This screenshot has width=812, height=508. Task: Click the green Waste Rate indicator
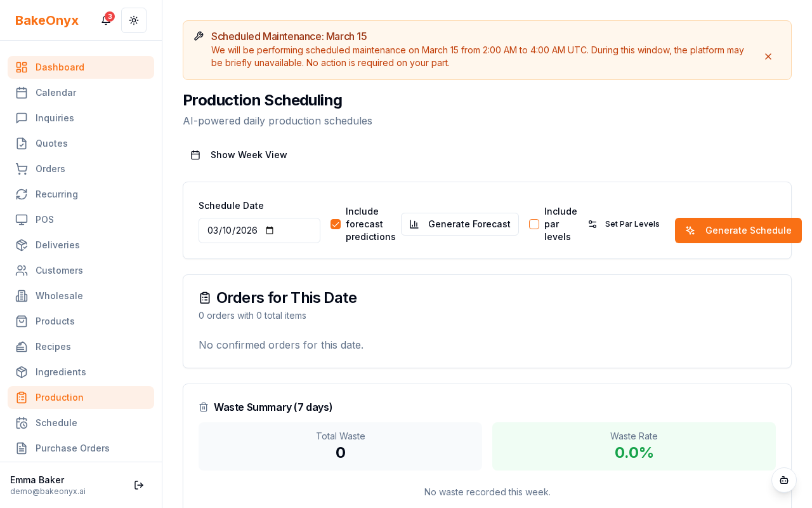(x=634, y=446)
